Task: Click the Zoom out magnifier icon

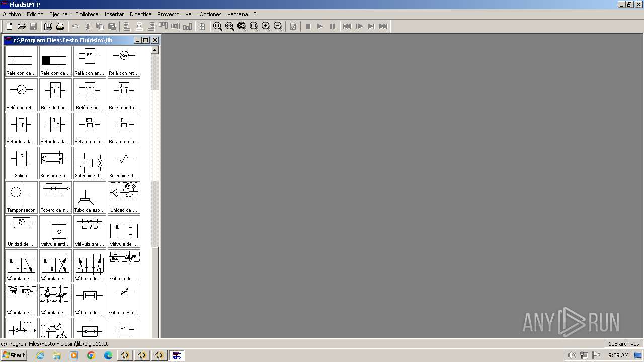Action: point(278,26)
